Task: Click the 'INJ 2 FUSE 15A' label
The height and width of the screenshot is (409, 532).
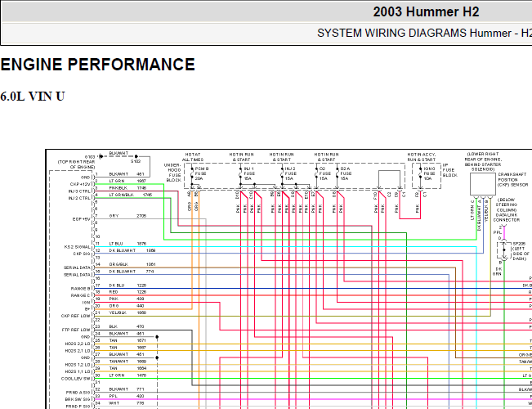Action: click(x=290, y=173)
